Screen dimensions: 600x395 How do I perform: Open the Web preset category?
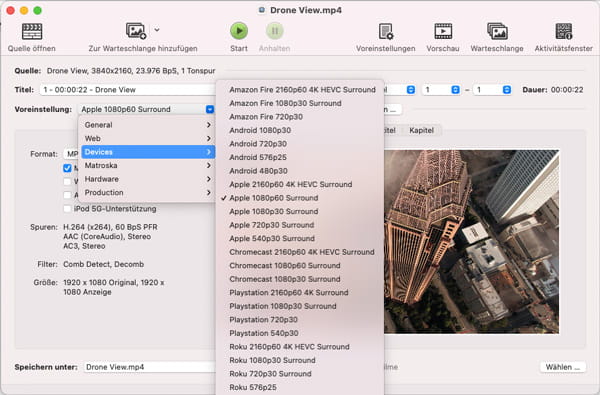click(148, 139)
